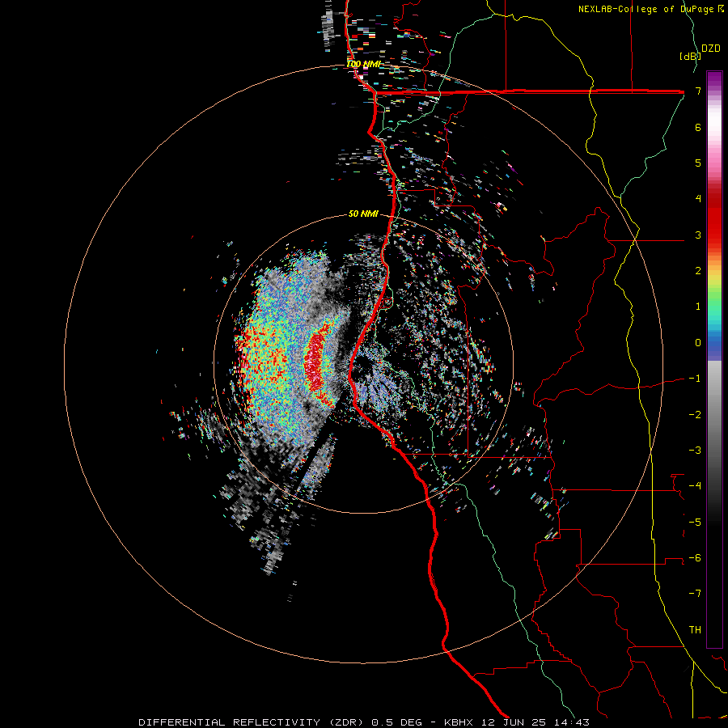
Task: Click the 3 value on color scale
Action: tap(698, 235)
